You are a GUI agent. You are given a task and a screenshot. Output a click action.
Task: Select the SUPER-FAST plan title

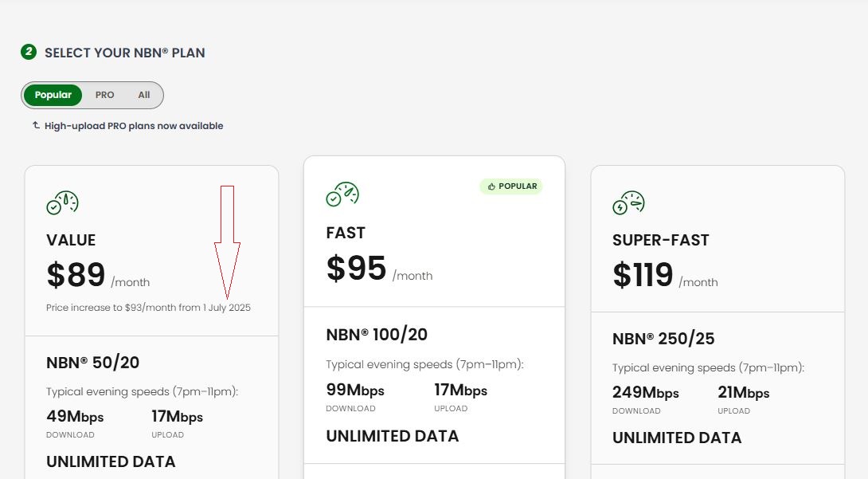tap(660, 241)
